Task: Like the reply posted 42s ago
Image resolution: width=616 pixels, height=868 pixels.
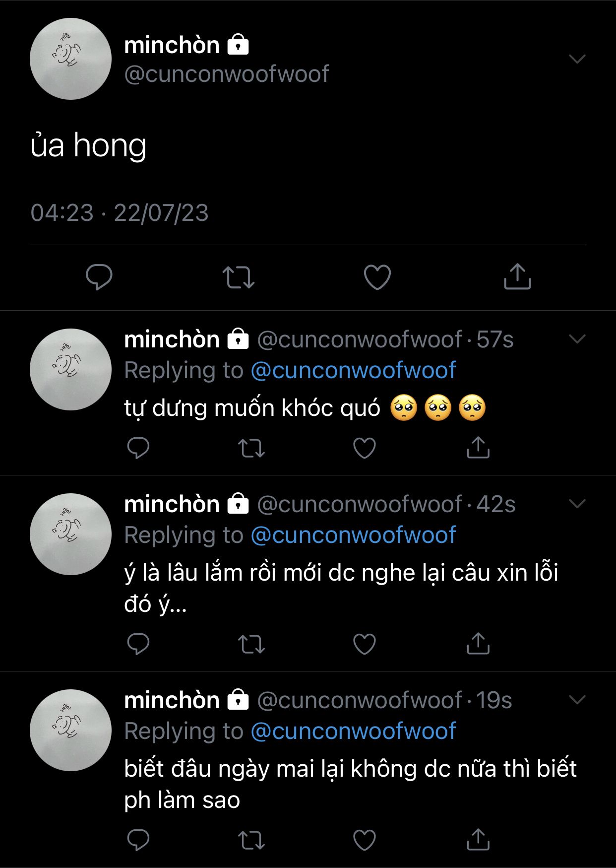Action: [365, 644]
